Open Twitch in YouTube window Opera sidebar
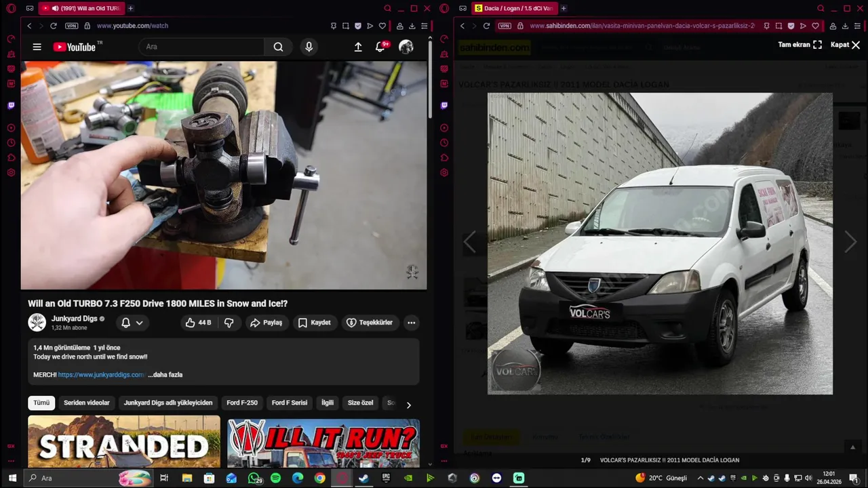The height and width of the screenshot is (488, 868). click(x=11, y=106)
